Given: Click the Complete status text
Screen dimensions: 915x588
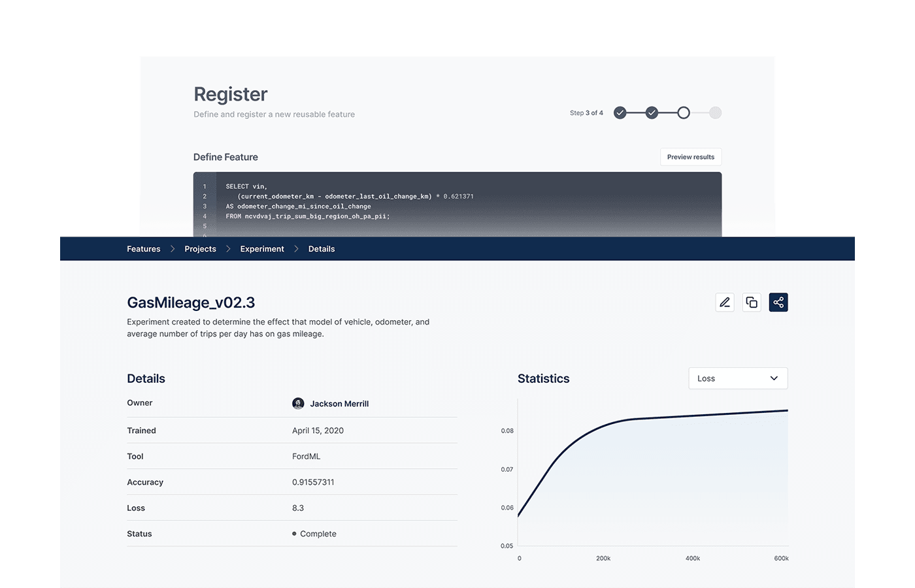Looking at the screenshot, I should (x=318, y=534).
